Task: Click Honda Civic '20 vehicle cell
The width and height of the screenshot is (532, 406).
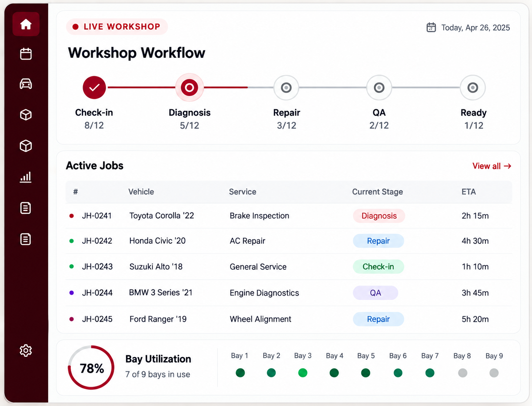Action: [x=157, y=241]
